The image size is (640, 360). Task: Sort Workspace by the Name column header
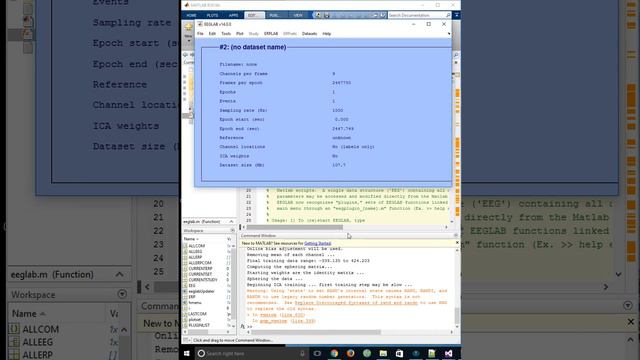191,239
